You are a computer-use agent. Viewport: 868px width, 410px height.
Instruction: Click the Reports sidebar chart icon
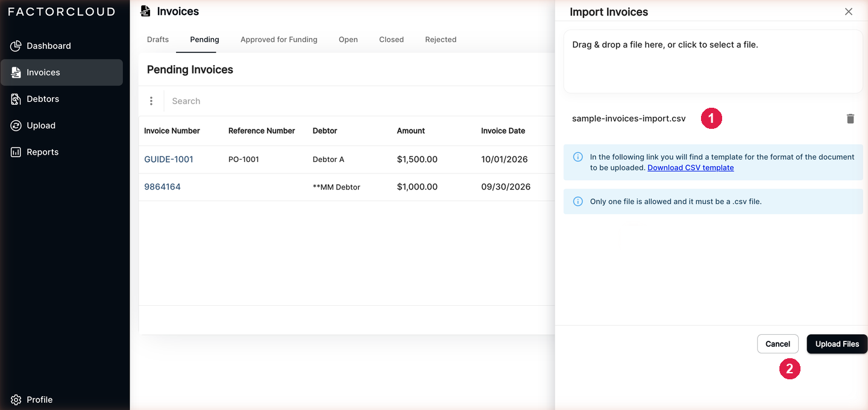16,152
